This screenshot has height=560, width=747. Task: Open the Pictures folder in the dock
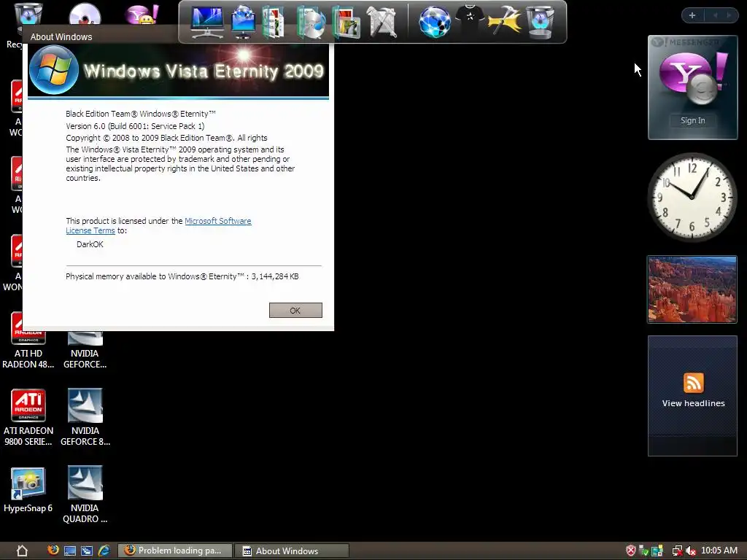pyautogui.click(x=347, y=22)
